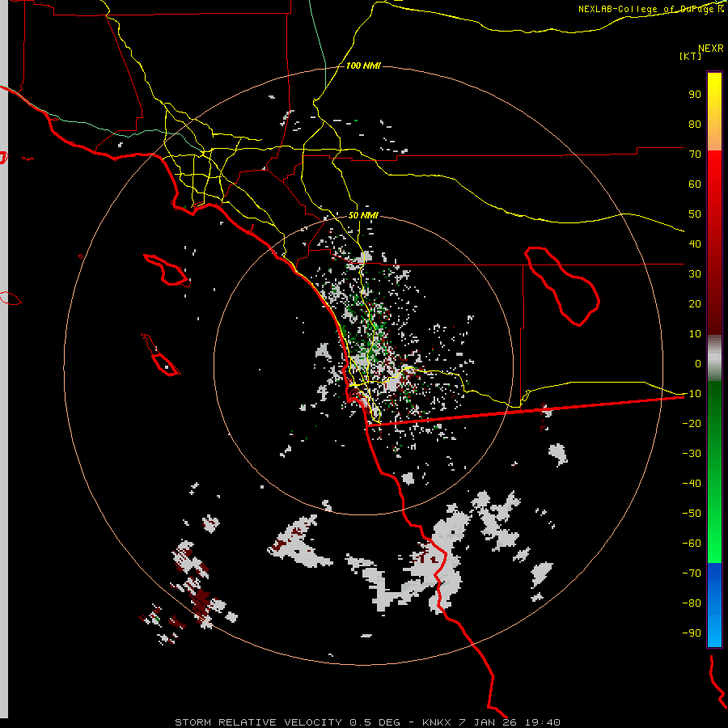
Task: Click the '10' value on the velocity scale
Action: 695,334
